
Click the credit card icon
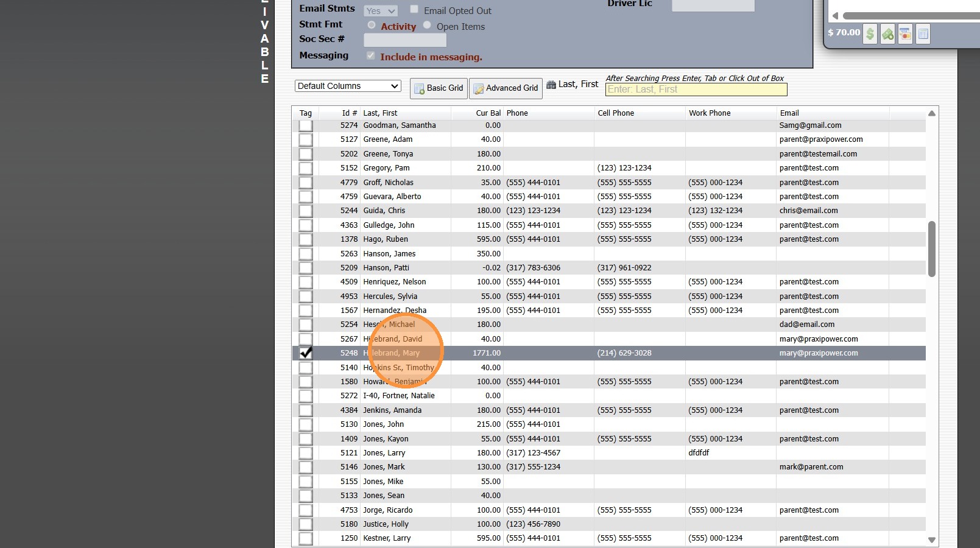point(906,34)
